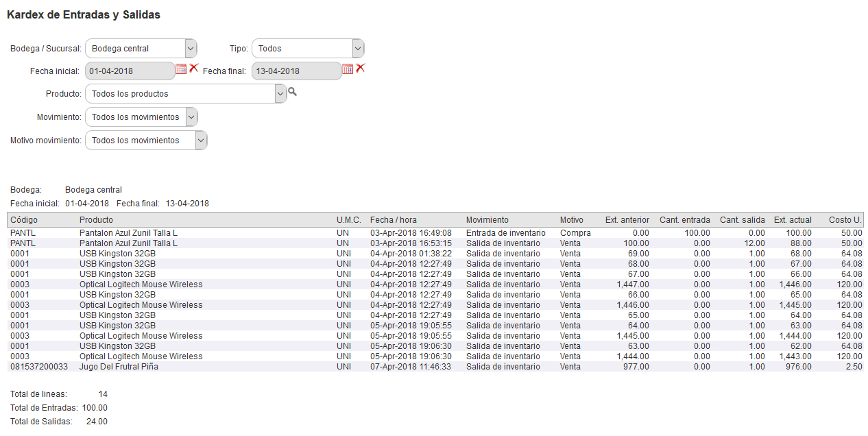The height and width of the screenshot is (436, 868).
Task: Select the Entrada de inventario row
Action: (505, 233)
